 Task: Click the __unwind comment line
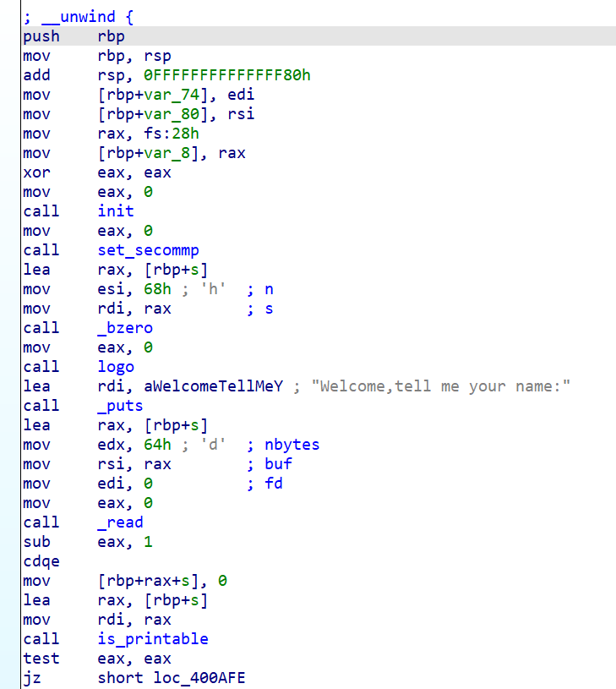(x=78, y=17)
